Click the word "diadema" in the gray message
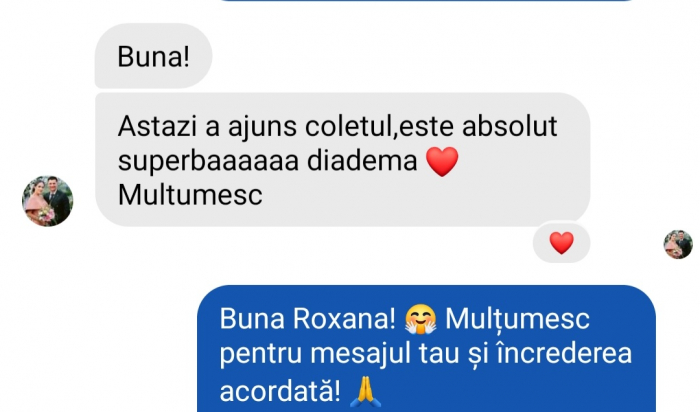 point(362,161)
